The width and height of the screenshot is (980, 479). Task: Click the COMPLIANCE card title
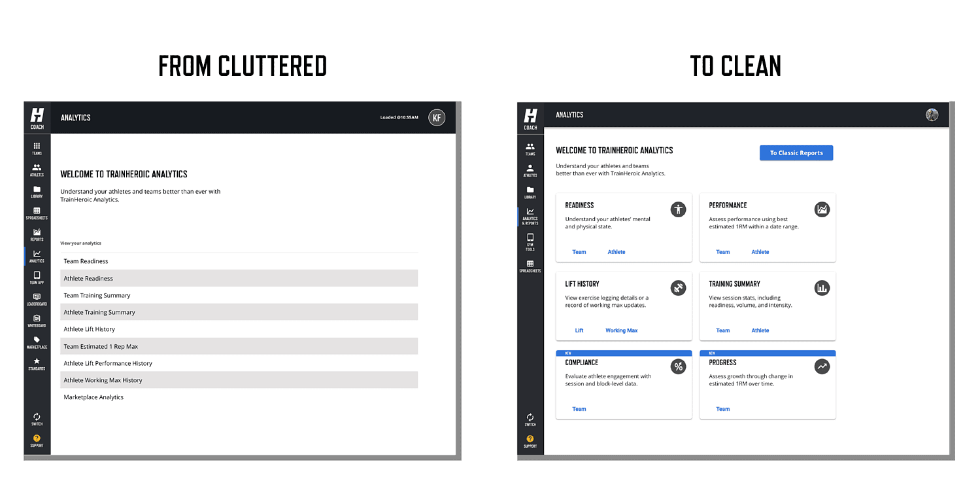(581, 363)
